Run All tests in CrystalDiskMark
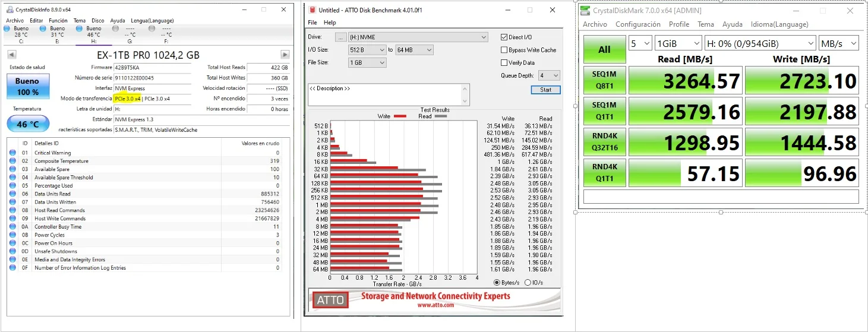Image resolution: width=868 pixels, height=332 pixels. (x=604, y=49)
